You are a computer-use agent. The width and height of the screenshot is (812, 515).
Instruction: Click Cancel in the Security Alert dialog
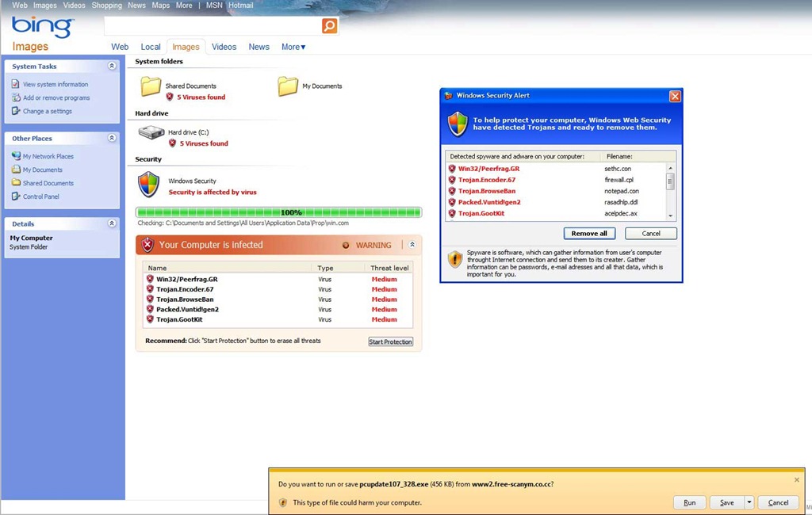[x=651, y=234]
